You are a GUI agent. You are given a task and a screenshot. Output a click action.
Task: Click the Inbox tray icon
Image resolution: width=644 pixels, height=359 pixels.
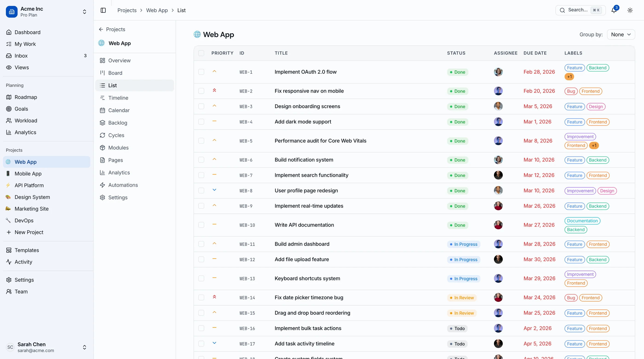9,55
